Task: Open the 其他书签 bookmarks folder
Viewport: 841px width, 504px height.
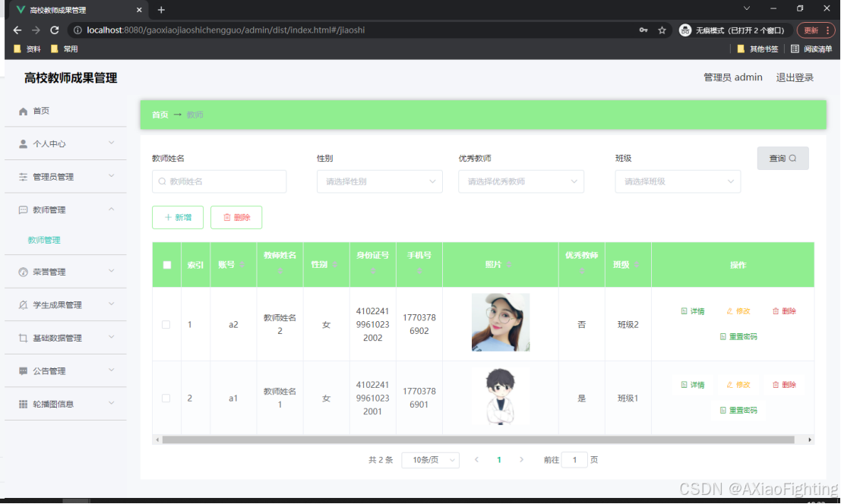Action: 757,49
